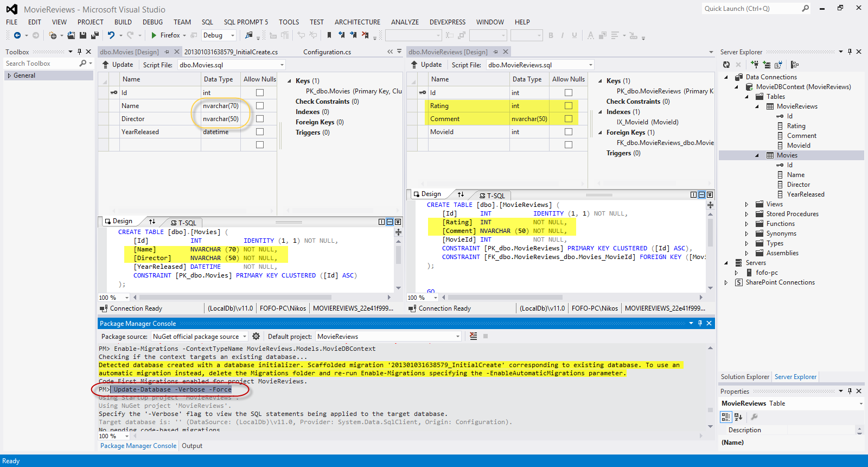Click the Alphabetical sort icon in Properties
The height and width of the screenshot is (467, 868).
click(738, 417)
